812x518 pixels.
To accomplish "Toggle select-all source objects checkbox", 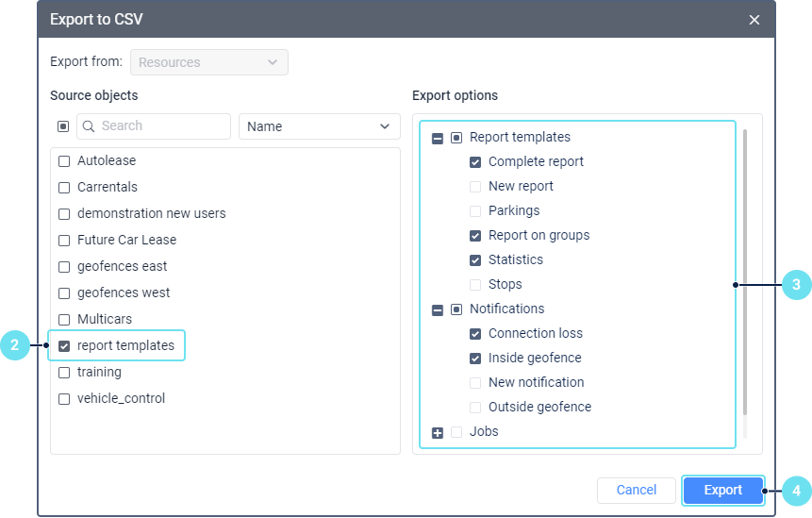I will pos(63,126).
